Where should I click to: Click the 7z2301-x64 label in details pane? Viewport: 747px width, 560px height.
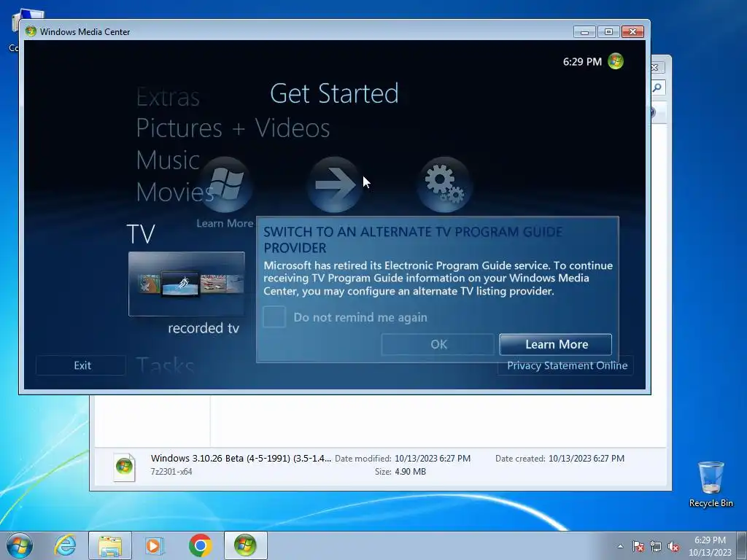click(x=171, y=472)
